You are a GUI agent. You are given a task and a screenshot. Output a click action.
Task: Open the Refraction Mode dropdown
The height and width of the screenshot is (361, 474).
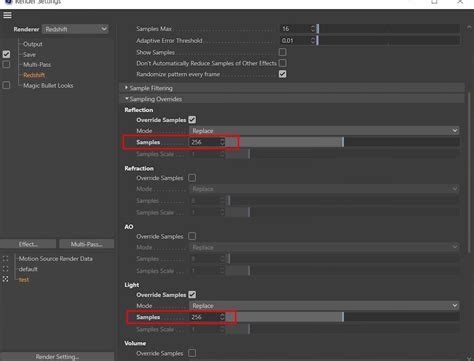[x=324, y=189]
